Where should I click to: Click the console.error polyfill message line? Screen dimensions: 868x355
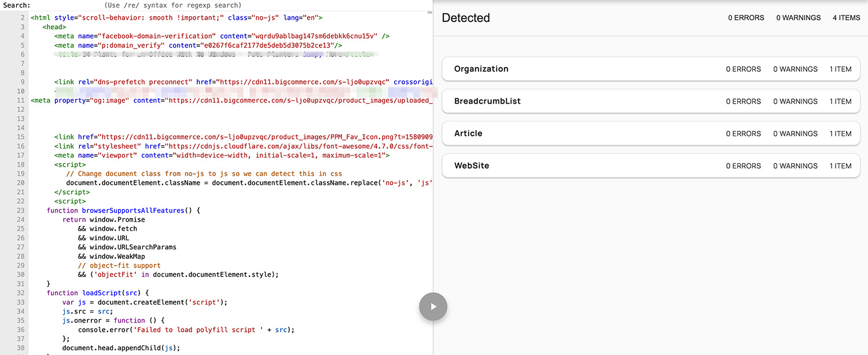pos(186,330)
